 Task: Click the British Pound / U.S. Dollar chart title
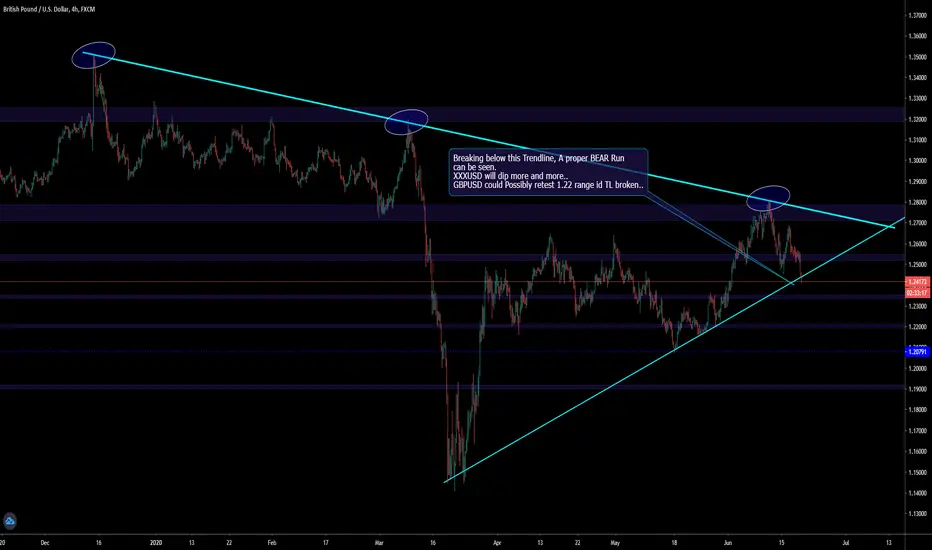49,10
